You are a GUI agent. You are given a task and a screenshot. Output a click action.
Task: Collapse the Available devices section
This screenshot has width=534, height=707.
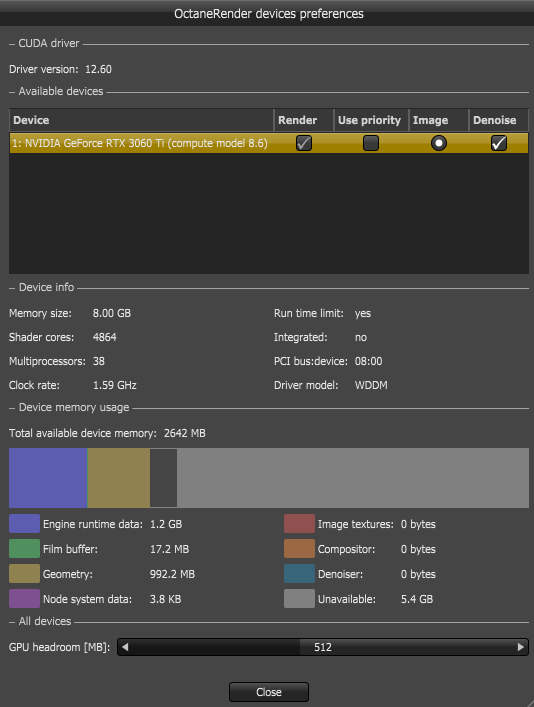tap(12, 92)
